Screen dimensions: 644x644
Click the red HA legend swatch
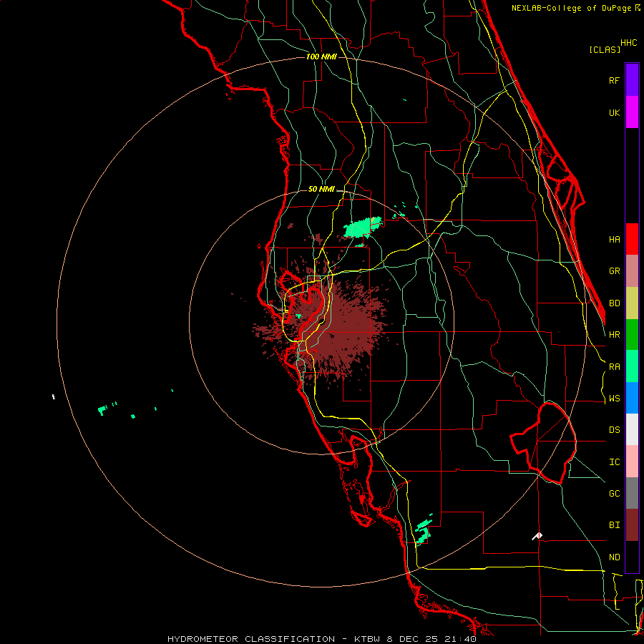pos(632,239)
